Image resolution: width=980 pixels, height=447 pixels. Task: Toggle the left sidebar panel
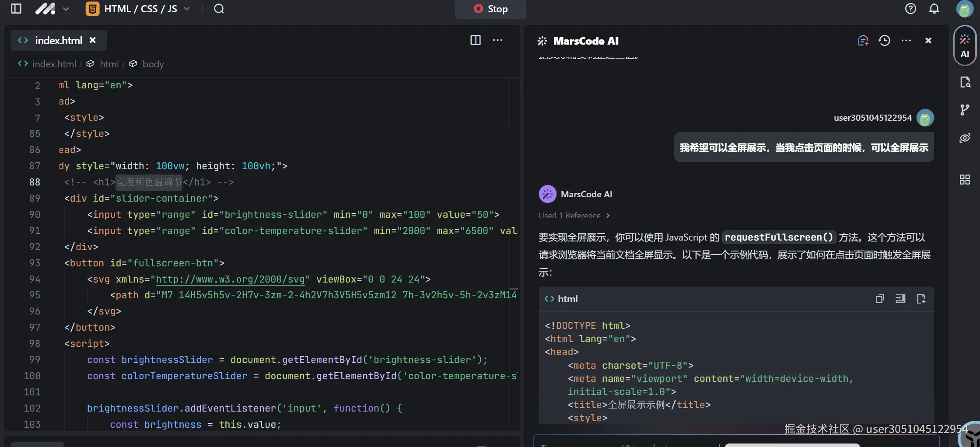coord(16,9)
